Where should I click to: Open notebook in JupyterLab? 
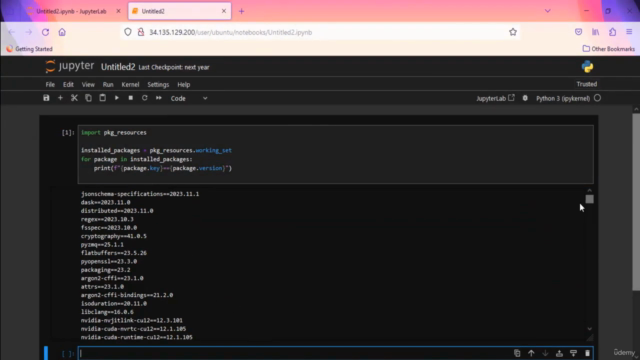click(495, 98)
